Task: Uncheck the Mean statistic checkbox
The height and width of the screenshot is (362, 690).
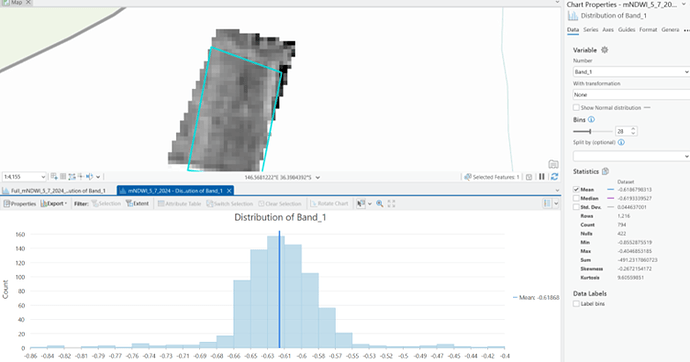Action: pos(576,190)
